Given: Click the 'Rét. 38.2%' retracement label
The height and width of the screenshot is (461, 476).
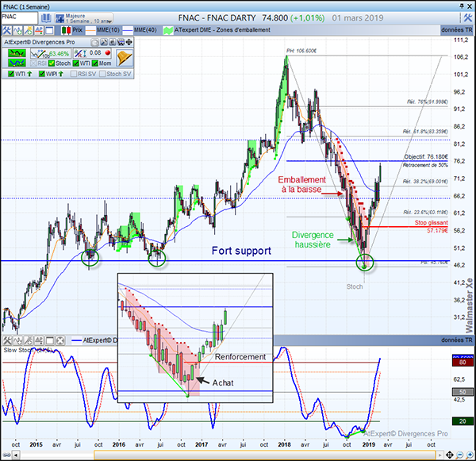Looking at the screenshot, I should [425, 182].
